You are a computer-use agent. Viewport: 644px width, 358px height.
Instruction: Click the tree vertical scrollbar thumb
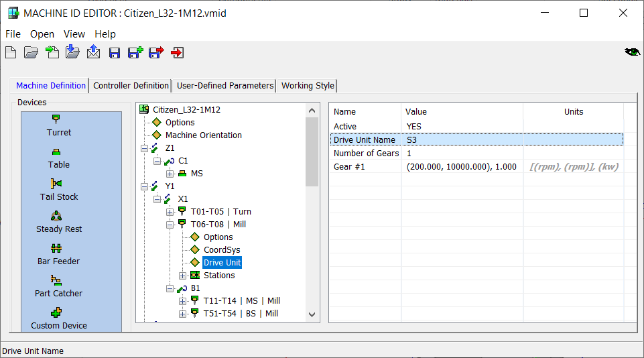click(x=312, y=152)
